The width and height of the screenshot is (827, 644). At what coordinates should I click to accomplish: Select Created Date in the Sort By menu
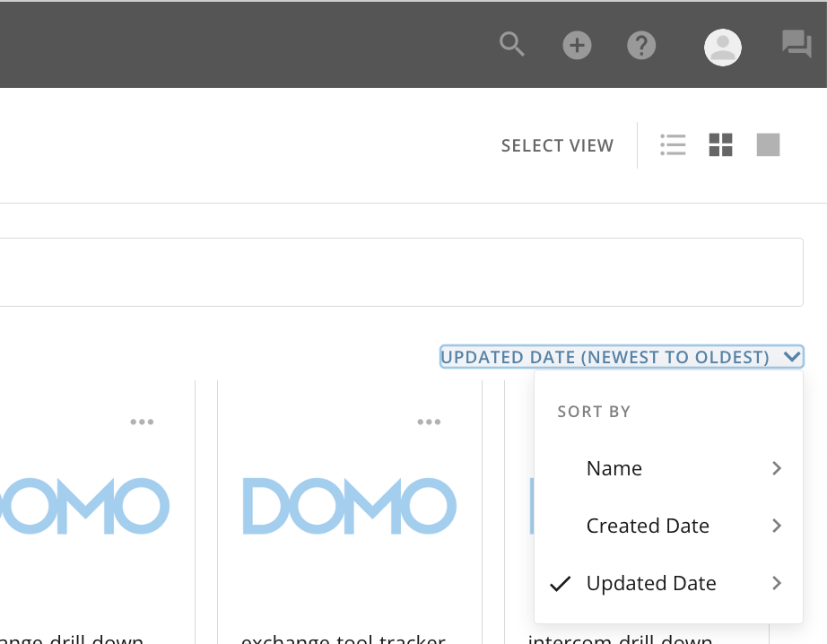pyautogui.click(x=648, y=526)
